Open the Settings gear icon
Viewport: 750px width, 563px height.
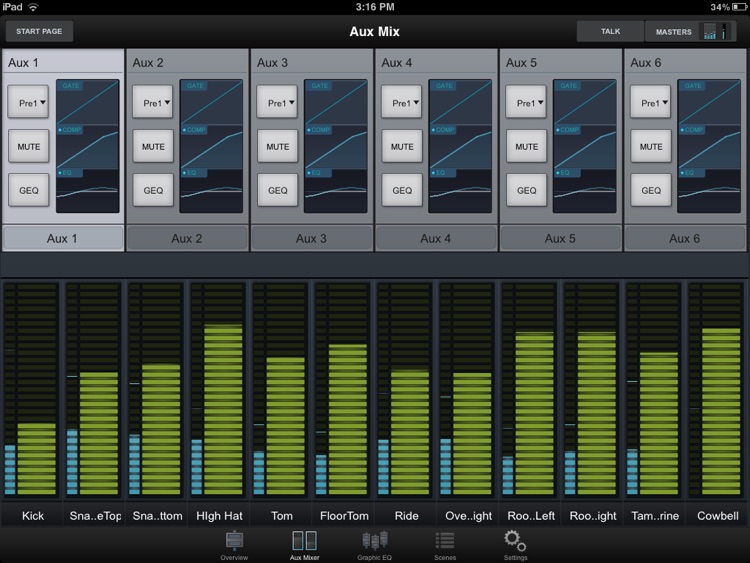[x=515, y=545]
